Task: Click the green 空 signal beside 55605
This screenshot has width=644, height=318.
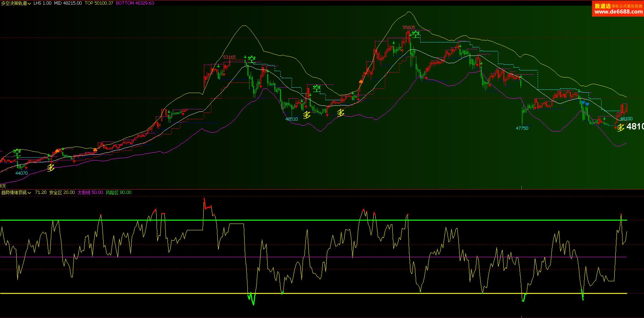Action: [416, 34]
